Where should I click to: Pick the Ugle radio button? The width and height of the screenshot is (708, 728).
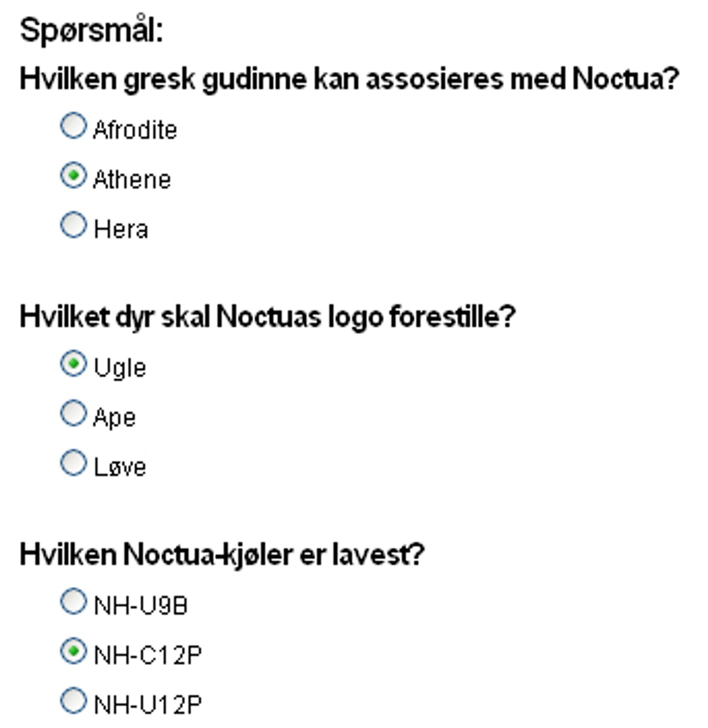tap(74, 363)
